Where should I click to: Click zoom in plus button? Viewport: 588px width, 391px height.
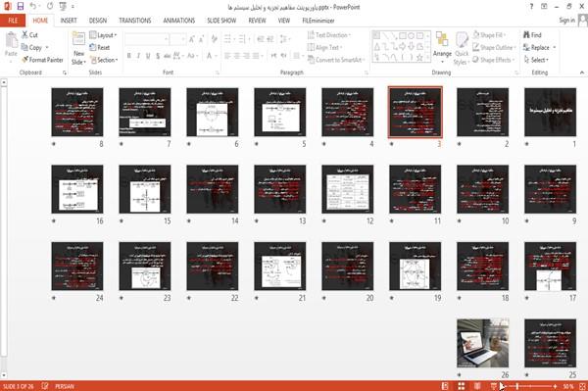point(555,386)
